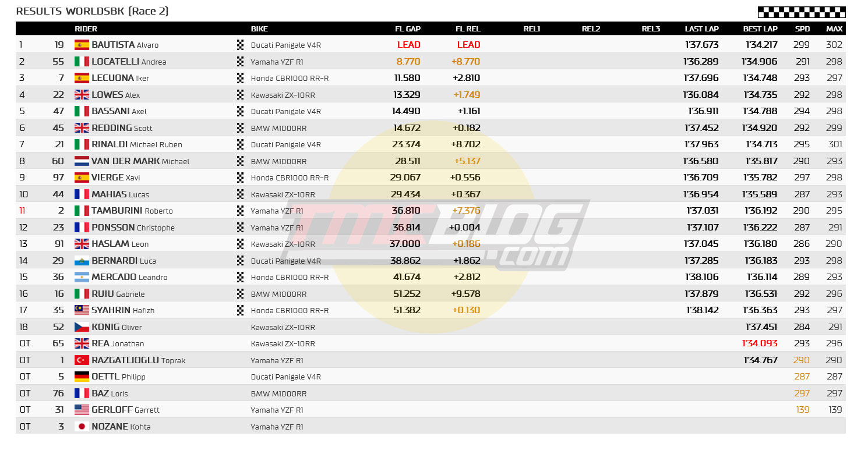Click the San Marino flag beside BERNARDI
868x454 pixels.
pos(82,261)
